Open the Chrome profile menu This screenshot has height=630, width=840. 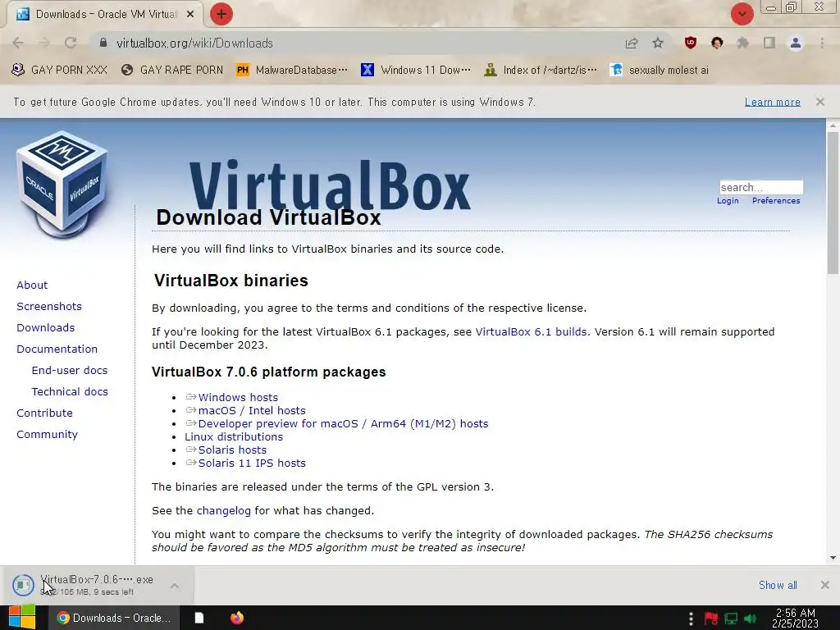point(796,43)
